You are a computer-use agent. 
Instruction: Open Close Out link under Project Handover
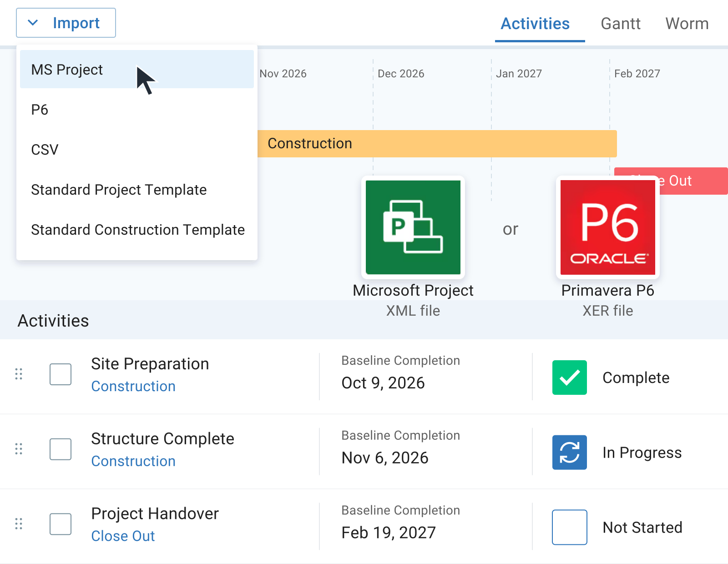[x=123, y=536]
